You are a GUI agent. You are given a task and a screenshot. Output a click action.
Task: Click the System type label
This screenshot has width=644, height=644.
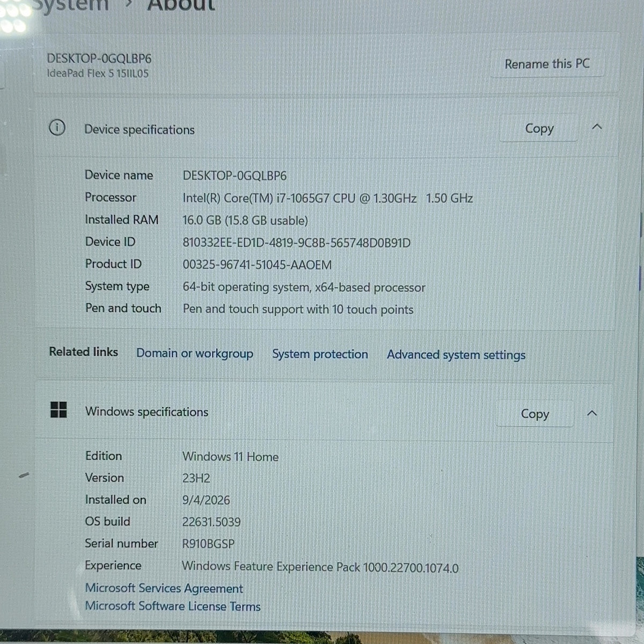coord(117,287)
